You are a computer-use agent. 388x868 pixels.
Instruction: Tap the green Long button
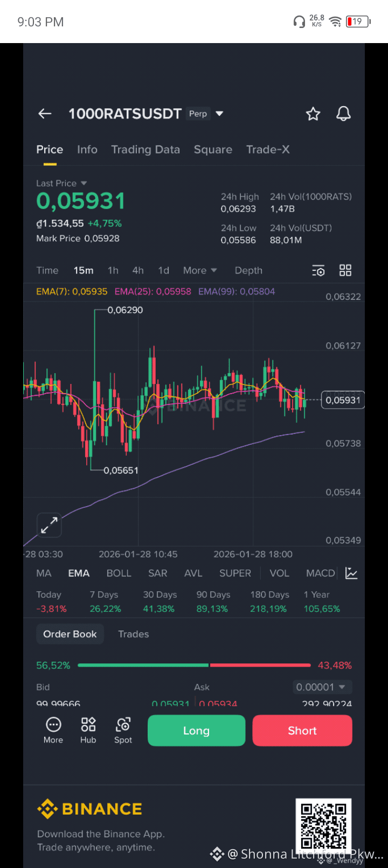(196, 731)
